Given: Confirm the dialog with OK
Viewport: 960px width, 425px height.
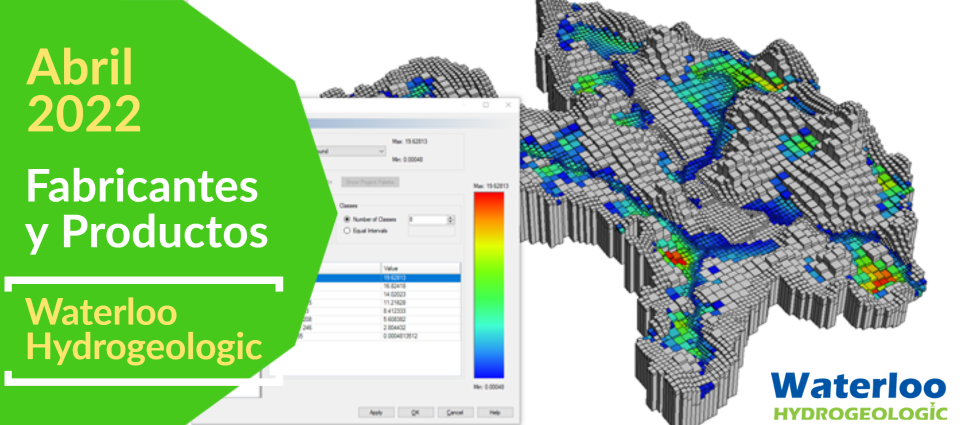Looking at the screenshot, I should pyautogui.click(x=416, y=413).
